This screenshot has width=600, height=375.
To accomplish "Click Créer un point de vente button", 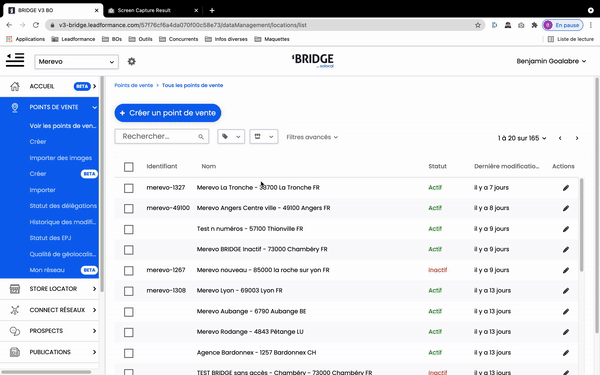I will [168, 113].
